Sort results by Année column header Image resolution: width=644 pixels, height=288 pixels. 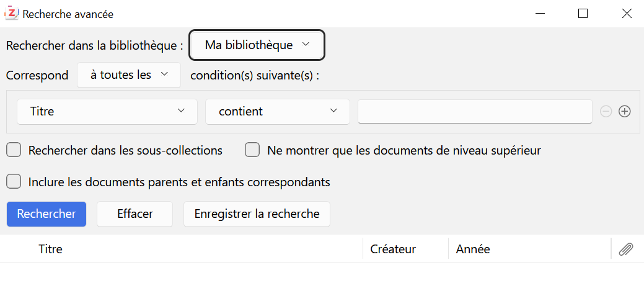473,249
